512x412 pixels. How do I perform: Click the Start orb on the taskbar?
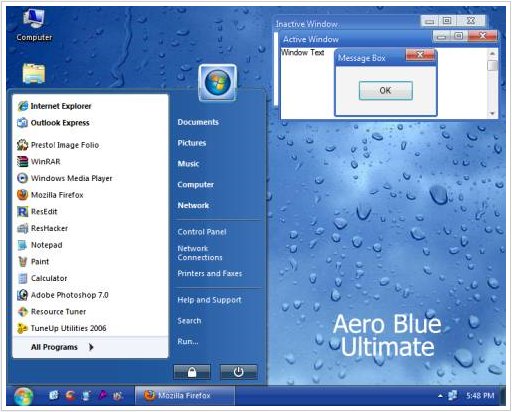pyautogui.click(x=24, y=397)
